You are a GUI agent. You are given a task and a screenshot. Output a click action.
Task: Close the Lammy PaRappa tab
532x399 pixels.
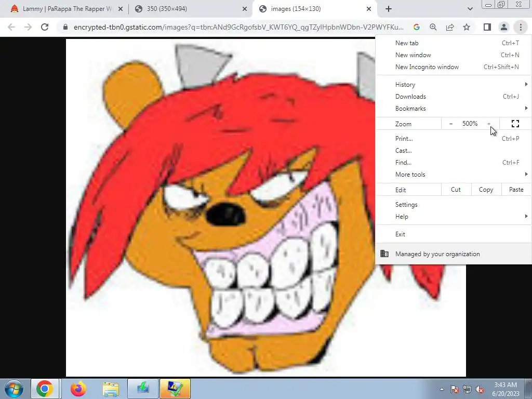pos(120,9)
